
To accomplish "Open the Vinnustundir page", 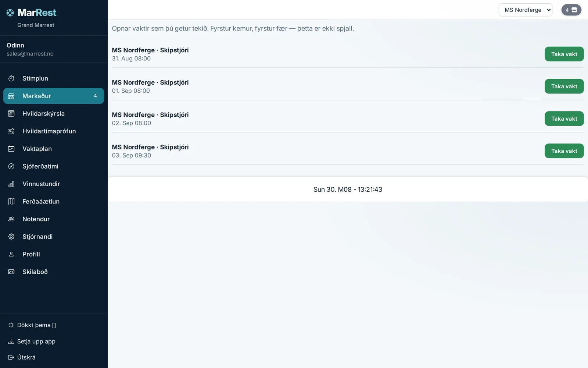I will (x=54, y=184).
